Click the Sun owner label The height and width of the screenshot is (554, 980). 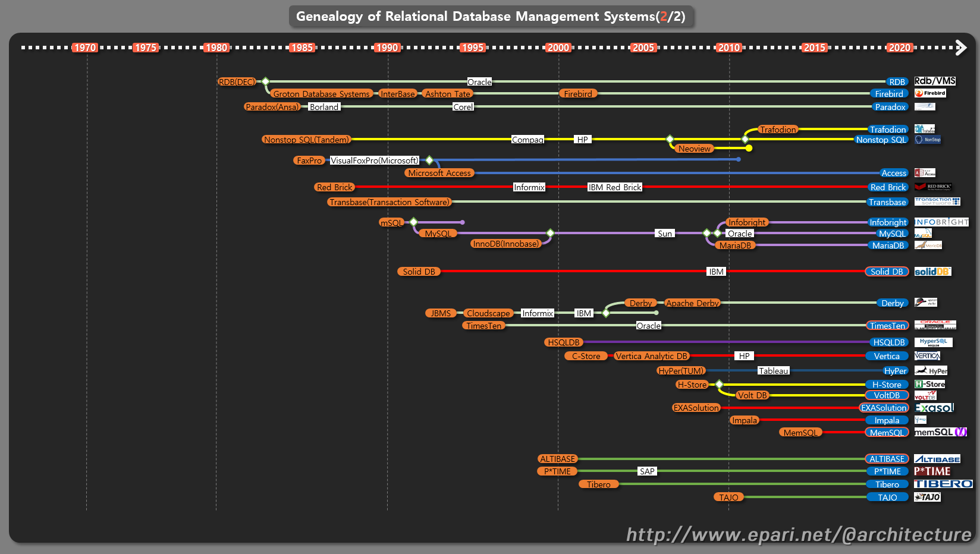coord(665,234)
